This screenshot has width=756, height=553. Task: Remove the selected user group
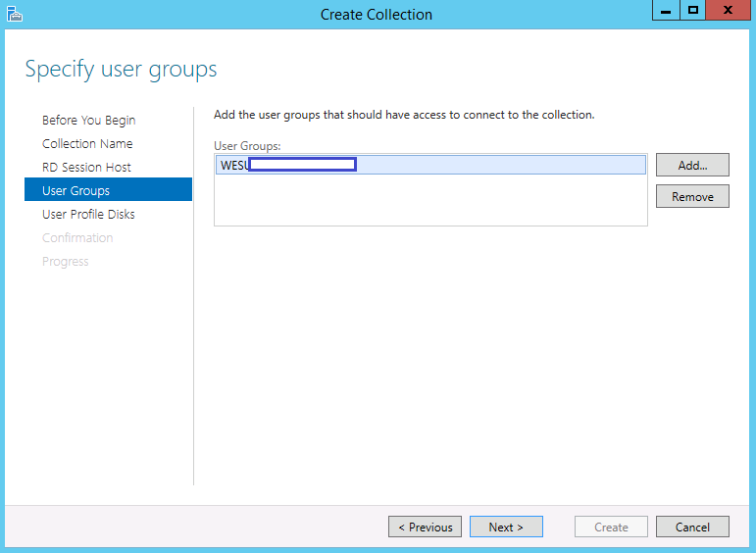tap(692, 196)
